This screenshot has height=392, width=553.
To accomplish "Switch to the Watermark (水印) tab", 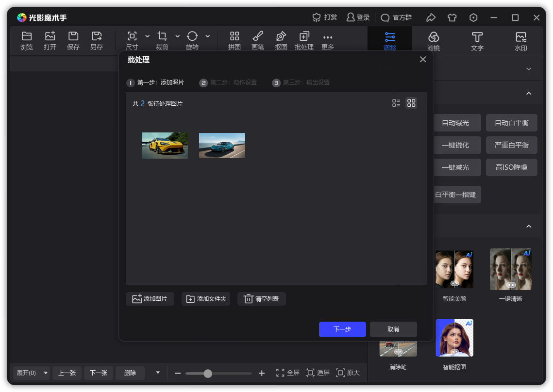I will click(521, 41).
